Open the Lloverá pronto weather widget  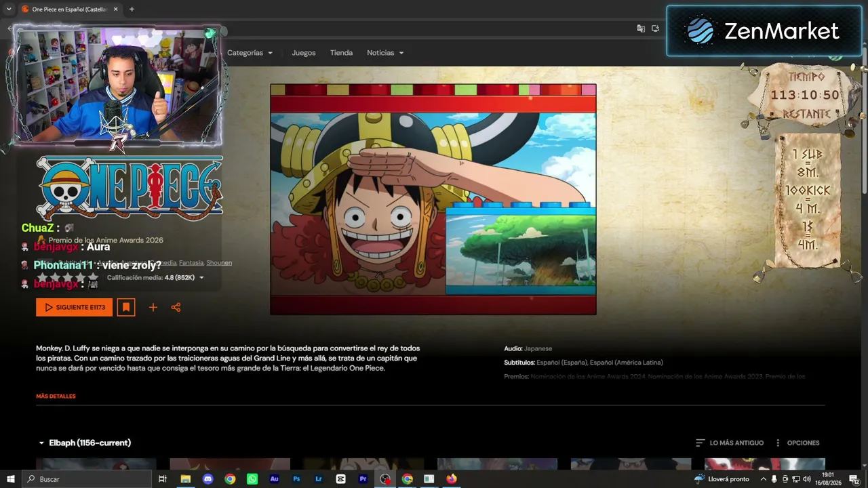point(722,479)
